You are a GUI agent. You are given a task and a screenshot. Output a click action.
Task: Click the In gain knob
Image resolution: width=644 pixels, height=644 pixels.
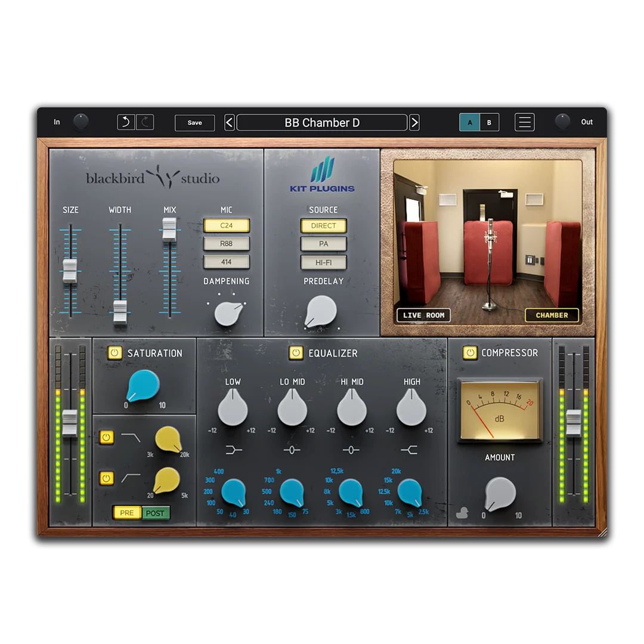[80, 122]
